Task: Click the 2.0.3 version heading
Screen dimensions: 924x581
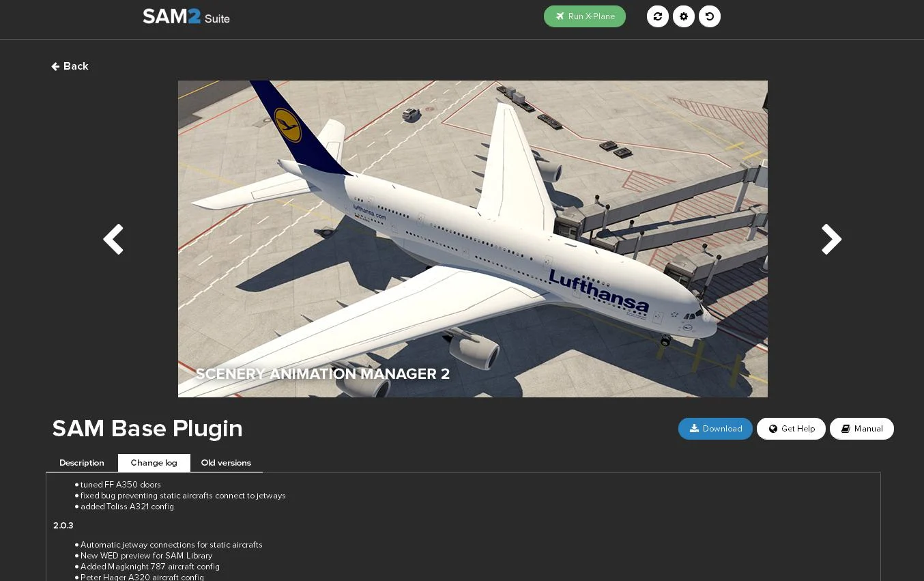Action: 63,526
